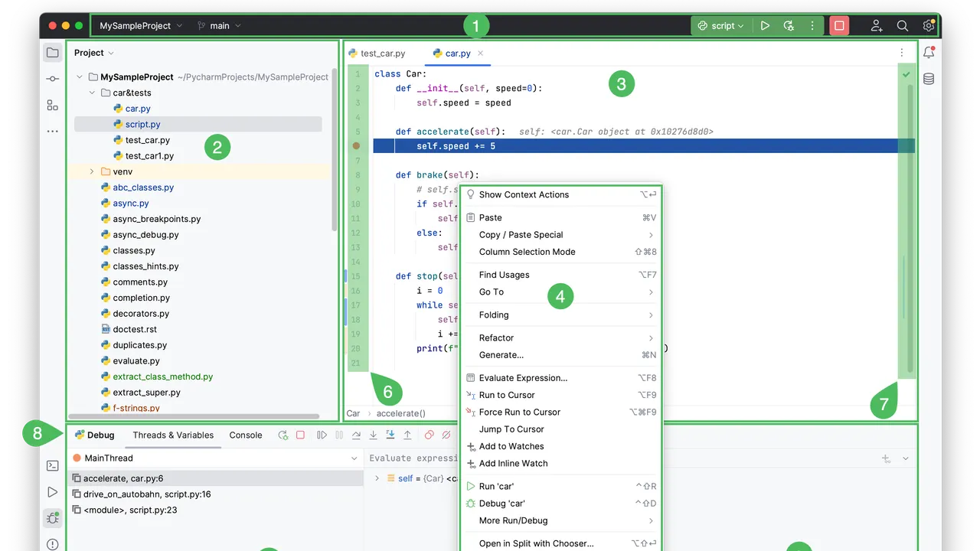Open the MySampleProject dropdown in the title bar

click(142, 25)
